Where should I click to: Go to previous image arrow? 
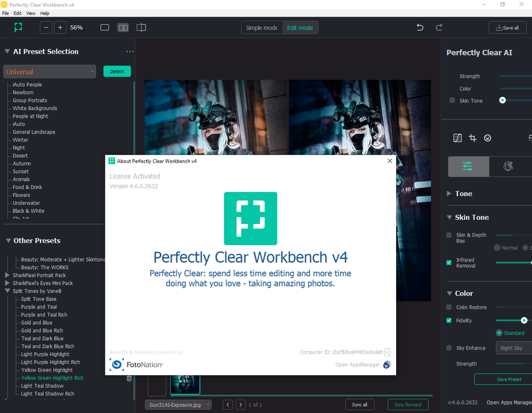click(x=228, y=405)
